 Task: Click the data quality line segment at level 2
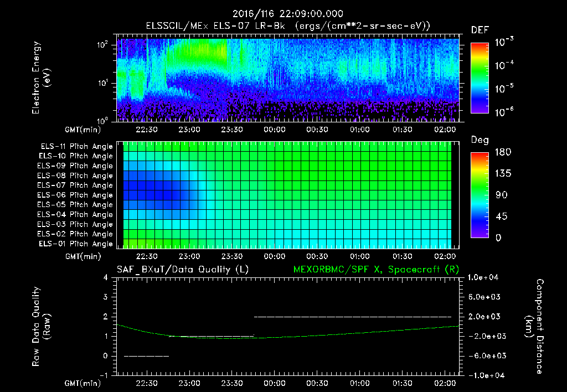(x=353, y=317)
